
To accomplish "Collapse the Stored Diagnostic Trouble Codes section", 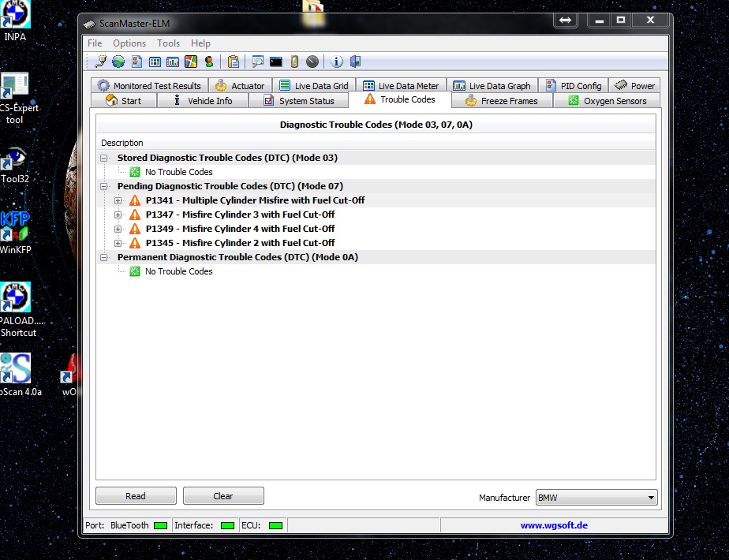I will pos(104,158).
